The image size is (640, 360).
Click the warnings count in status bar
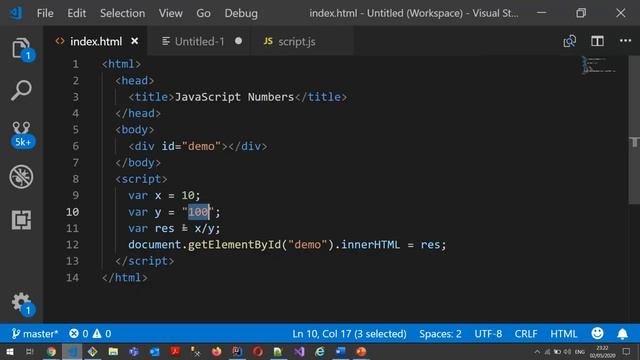102,334
